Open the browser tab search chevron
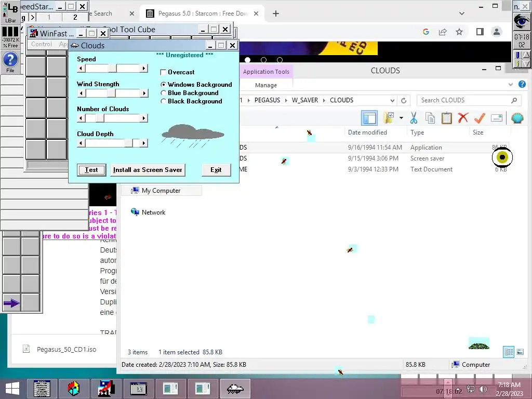Image resolution: width=532 pixels, height=399 pixels. click(461, 14)
